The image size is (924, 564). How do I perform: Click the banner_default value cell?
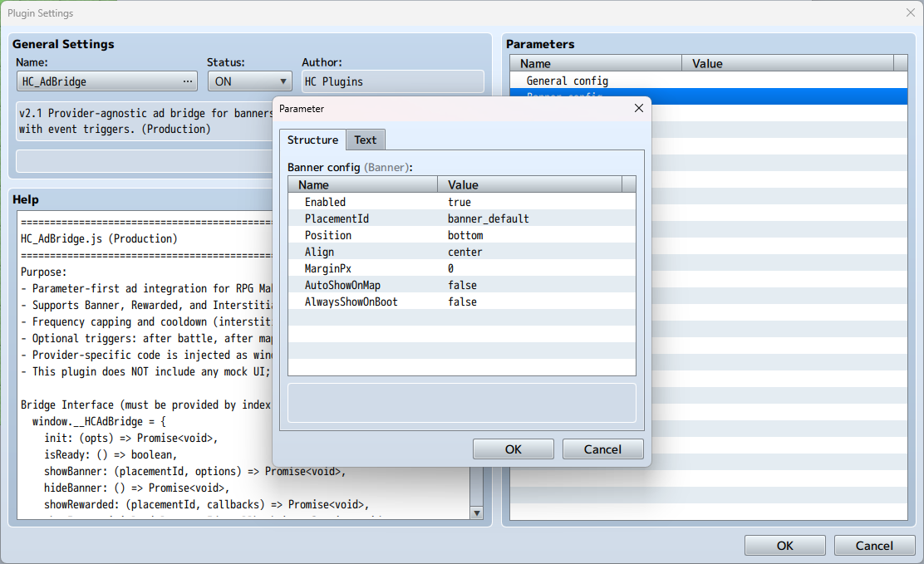click(489, 218)
